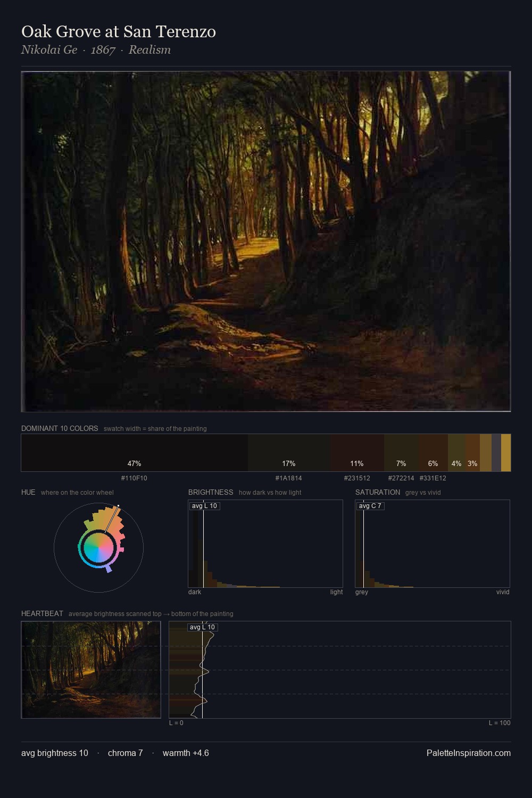Click hex code #331E12

coord(433,478)
